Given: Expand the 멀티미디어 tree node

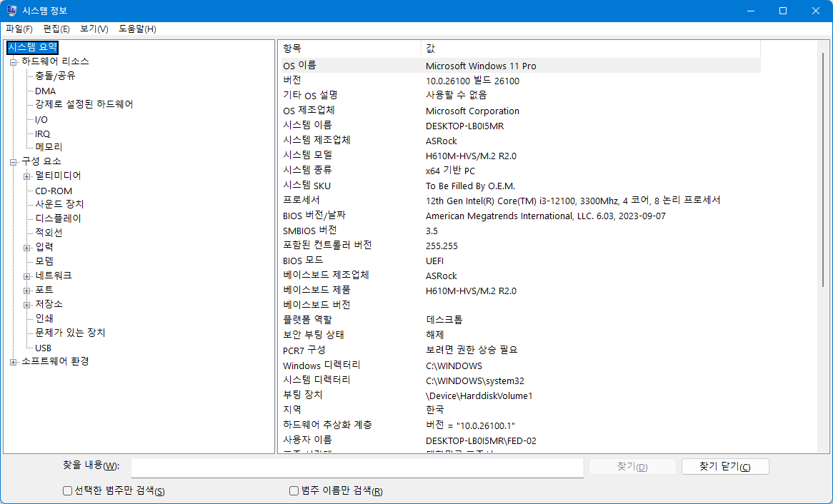Looking at the screenshot, I should pos(26,176).
